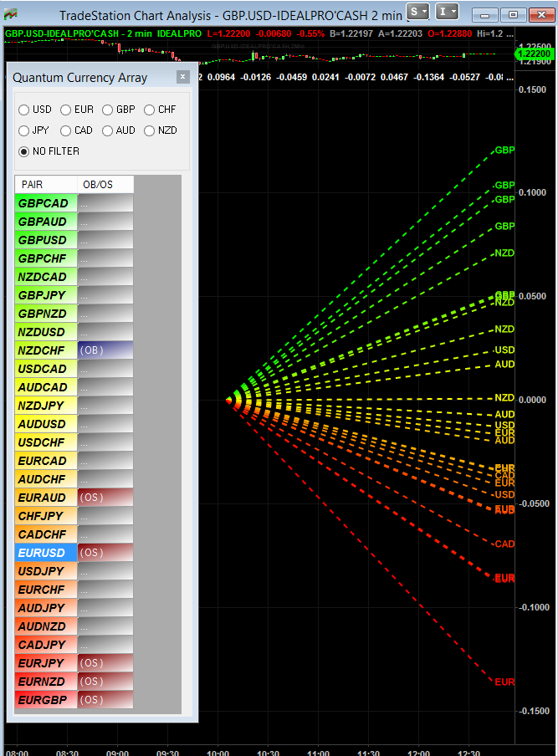The width and height of the screenshot is (558, 756).
Task: Close the Quantum Currency Array panel
Action: tap(182, 77)
